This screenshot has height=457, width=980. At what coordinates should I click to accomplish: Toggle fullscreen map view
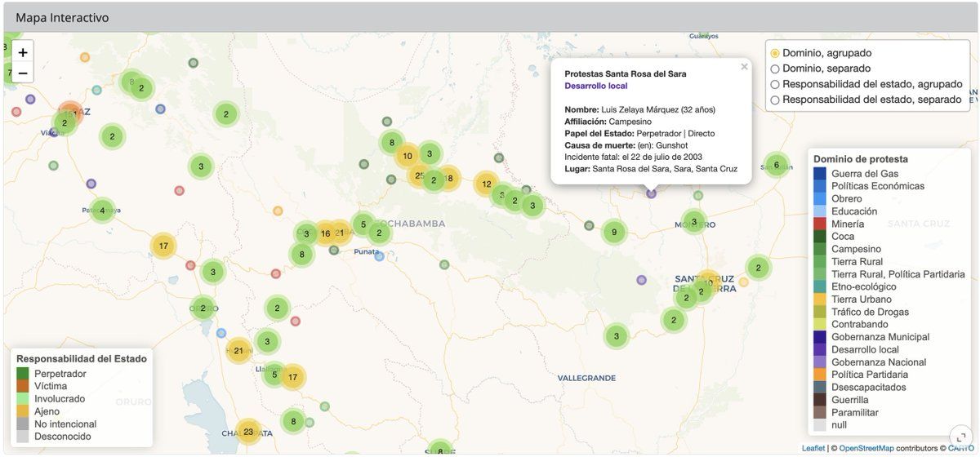959,436
